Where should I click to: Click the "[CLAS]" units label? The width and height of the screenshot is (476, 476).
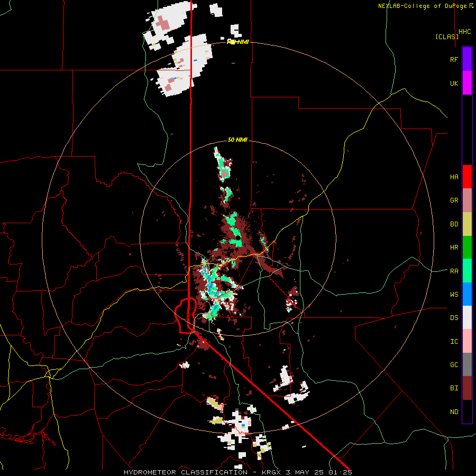click(447, 36)
